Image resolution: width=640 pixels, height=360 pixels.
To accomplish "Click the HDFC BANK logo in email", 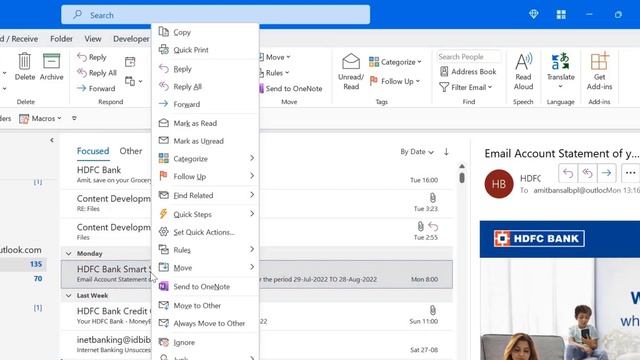I will click(x=539, y=239).
